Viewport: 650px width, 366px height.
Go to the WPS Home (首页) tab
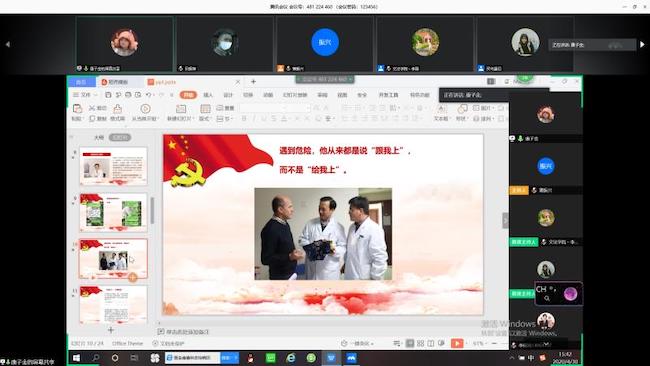pos(81,82)
